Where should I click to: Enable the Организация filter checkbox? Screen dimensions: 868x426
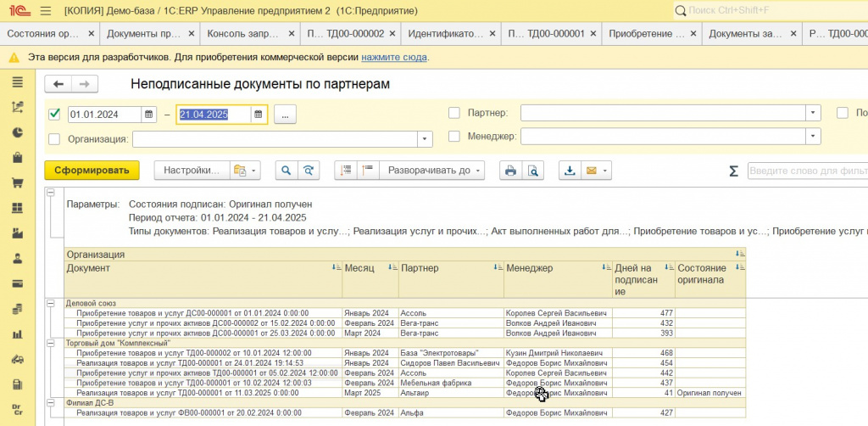click(54, 139)
